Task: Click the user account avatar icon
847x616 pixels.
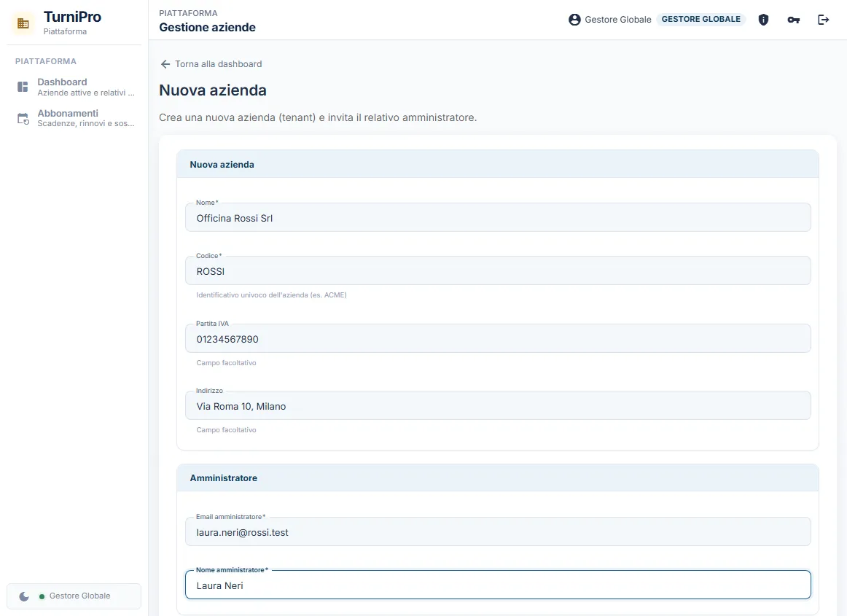Action: coord(574,20)
